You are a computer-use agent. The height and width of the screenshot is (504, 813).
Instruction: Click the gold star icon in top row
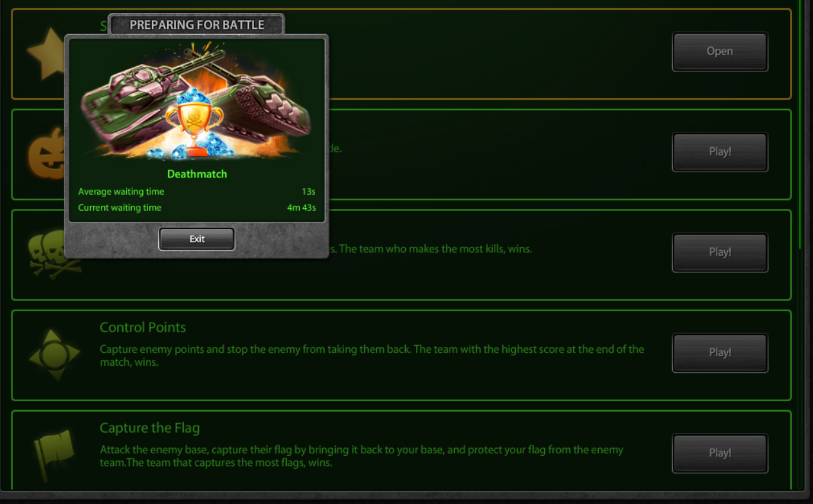pyautogui.click(x=45, y=54)
